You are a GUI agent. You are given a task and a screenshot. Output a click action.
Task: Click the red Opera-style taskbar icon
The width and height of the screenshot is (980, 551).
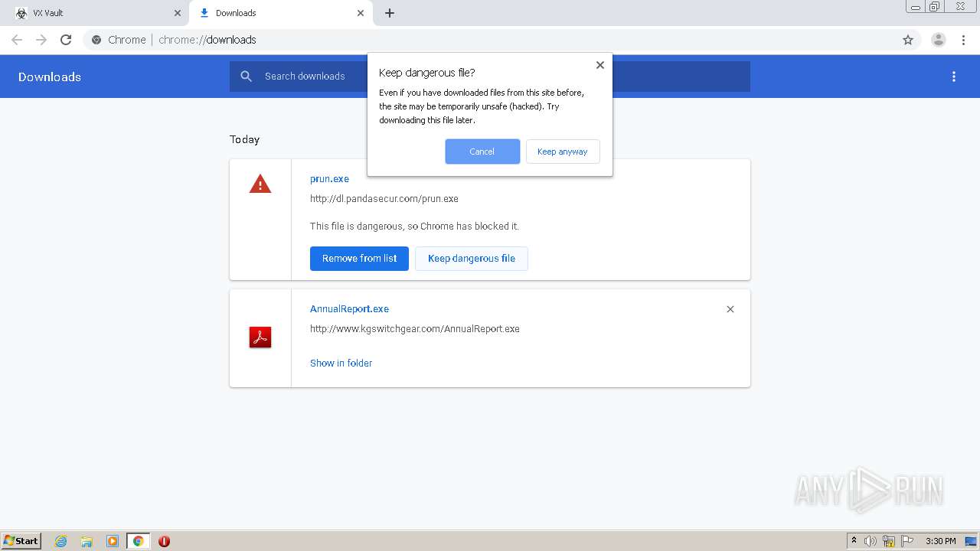pos(164,541)
